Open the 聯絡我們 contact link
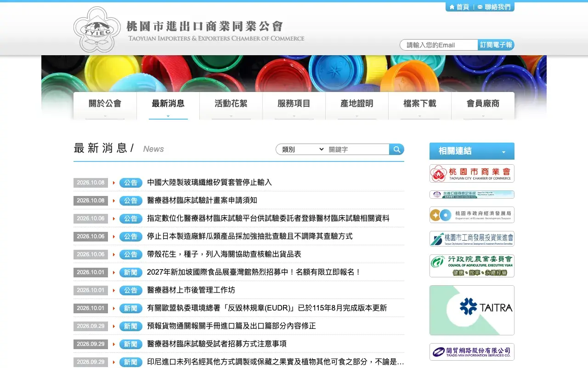Image resolution: width=588 pixels, height=368 pixels. pos(494,7)
